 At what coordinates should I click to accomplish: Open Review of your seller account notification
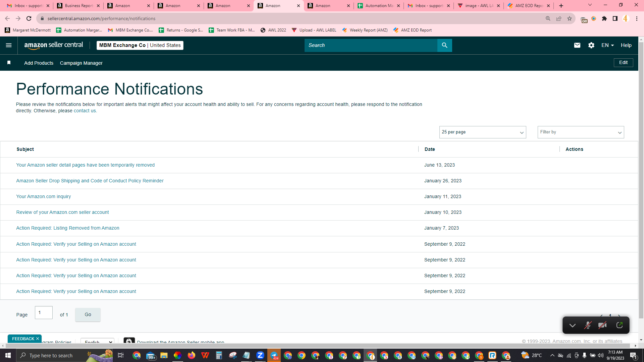(62, 213)
